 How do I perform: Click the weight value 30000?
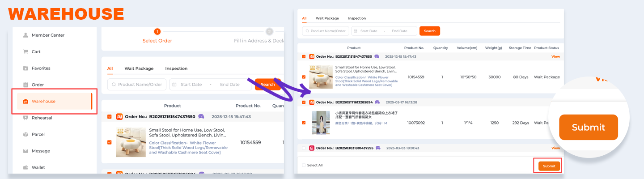pos(494,77)
